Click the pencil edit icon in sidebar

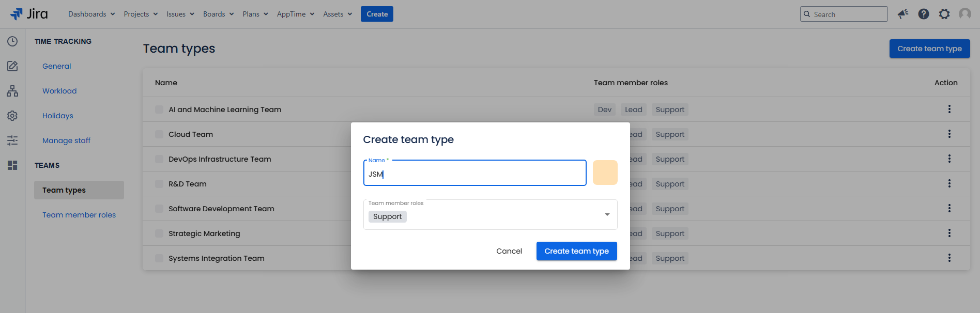pos(12,66)
